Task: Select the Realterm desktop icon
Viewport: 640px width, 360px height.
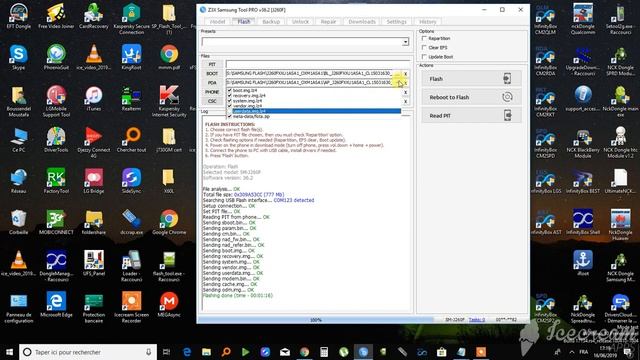Action: tap(131, 99)
